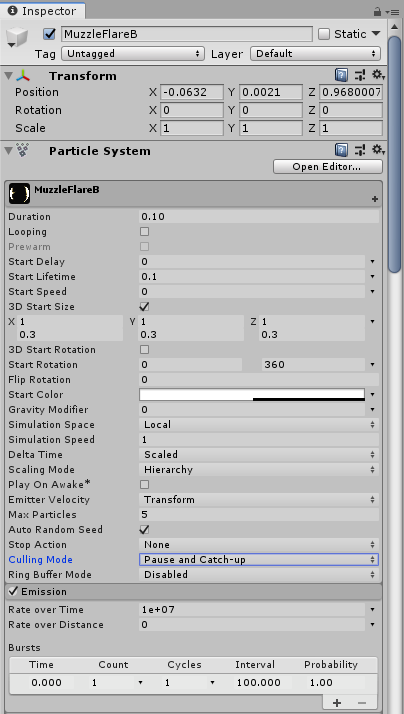The height and width of the screenshot is (714, 404).
Task: Open Scaling Mode dropdown
Action: [258, 469]
